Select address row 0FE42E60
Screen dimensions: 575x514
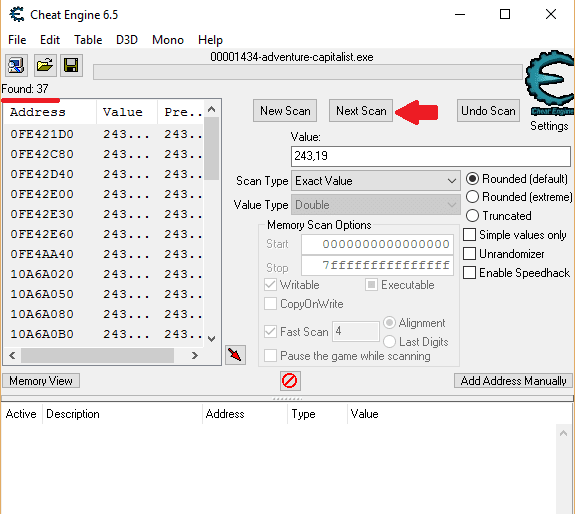[x=103, y=234]
